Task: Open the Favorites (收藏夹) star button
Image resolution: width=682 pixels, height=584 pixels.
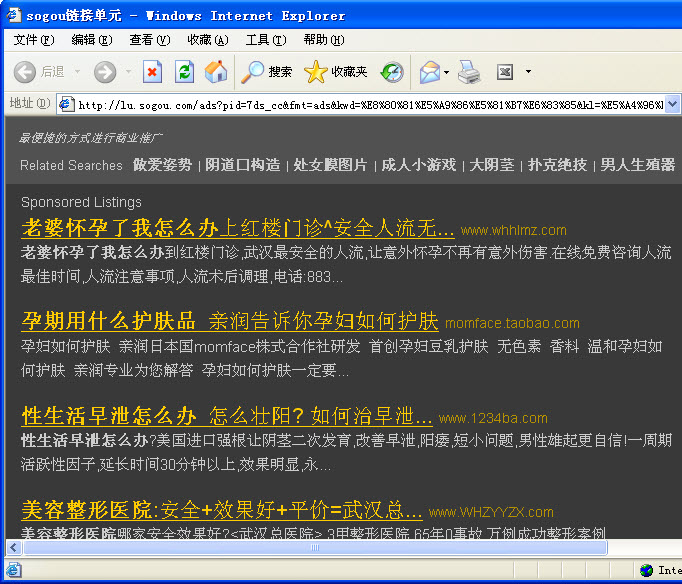Action: point(335,72)
